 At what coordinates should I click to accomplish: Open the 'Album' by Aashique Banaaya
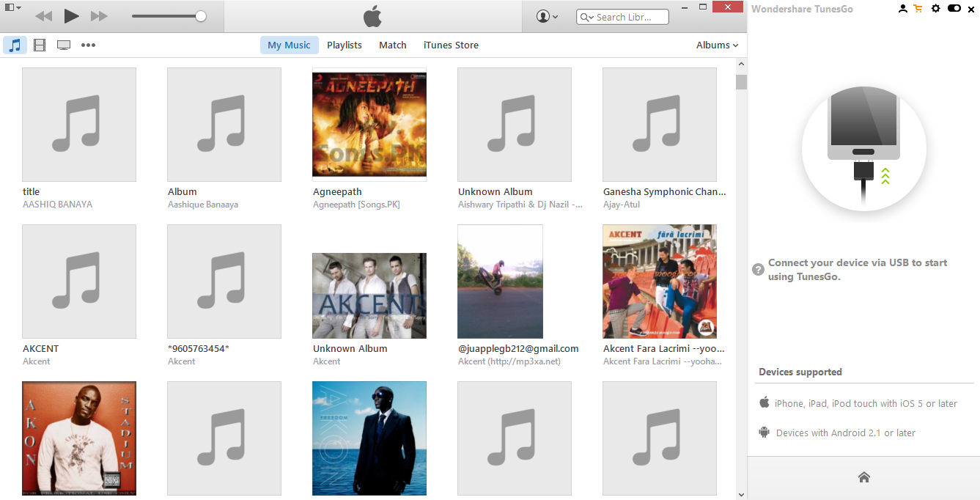tap(224, 125)
